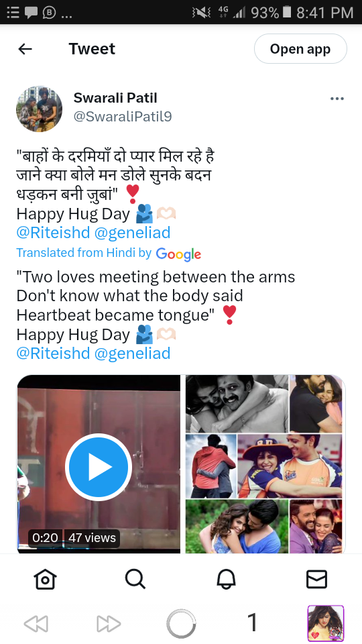This screenshot has height=644, width=362.
Task: Open the Notifications bell tab
Action: pyautogui.click(x=226, y=579)
